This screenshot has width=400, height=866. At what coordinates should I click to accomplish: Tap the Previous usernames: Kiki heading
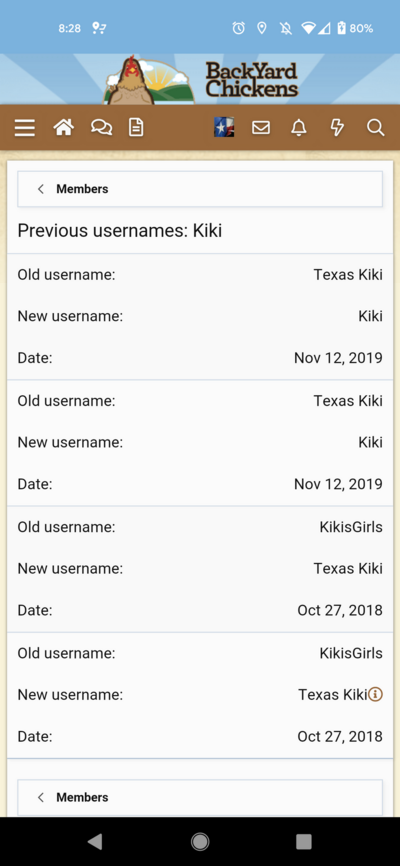pos(120,231)
